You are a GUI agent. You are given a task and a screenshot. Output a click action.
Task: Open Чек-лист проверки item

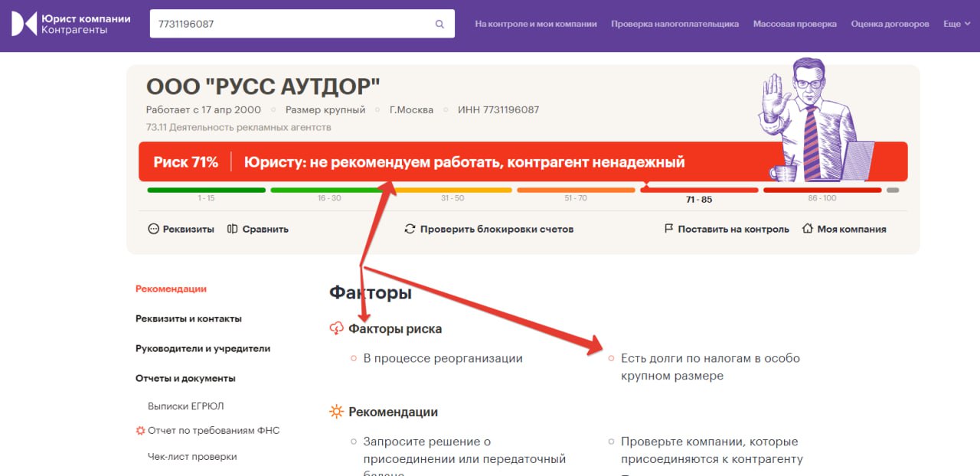pos(192,457)
